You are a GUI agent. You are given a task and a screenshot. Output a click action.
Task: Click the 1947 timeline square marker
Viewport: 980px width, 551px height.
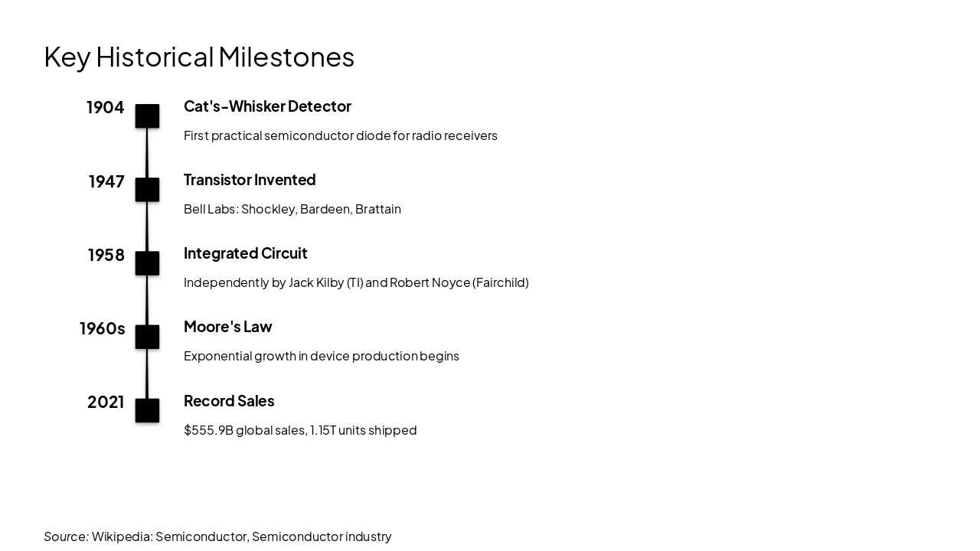click(147, 190)
